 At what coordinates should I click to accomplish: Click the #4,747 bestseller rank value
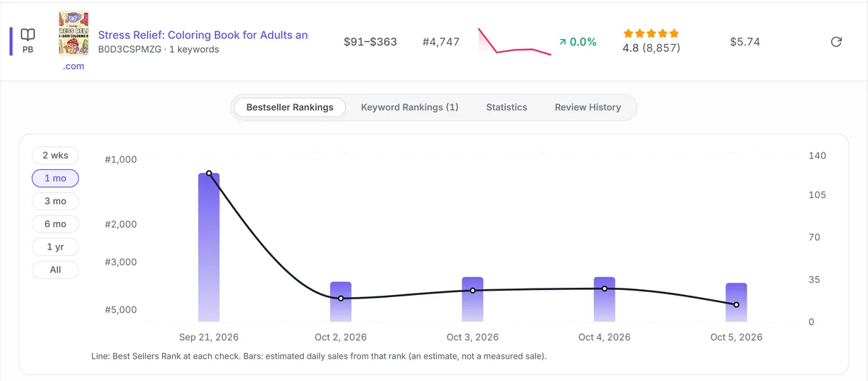[441, 42]
